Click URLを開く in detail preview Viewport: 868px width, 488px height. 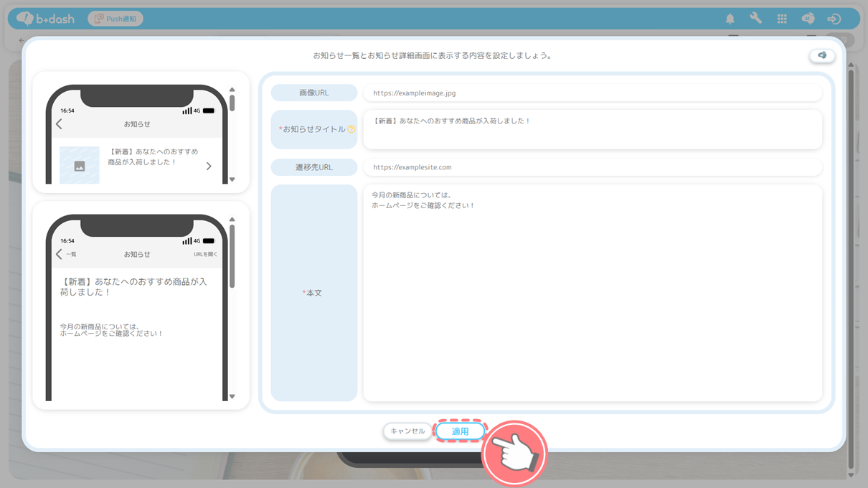(x=205, y=254)
